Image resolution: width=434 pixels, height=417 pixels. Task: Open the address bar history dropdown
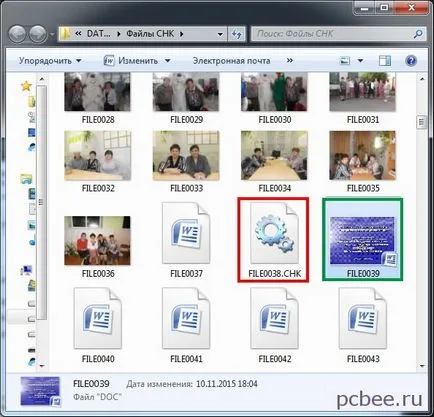tap(220, 34)
